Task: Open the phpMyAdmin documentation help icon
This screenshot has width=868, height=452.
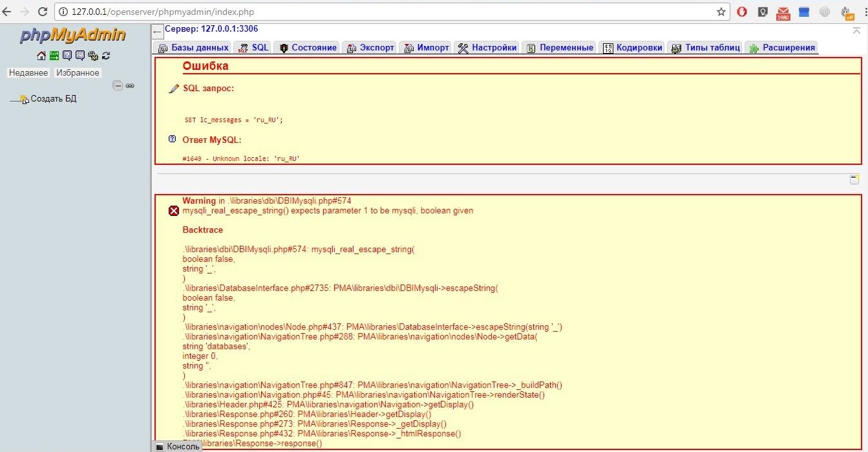Action: pyautogui.click(x=67, y=56)
